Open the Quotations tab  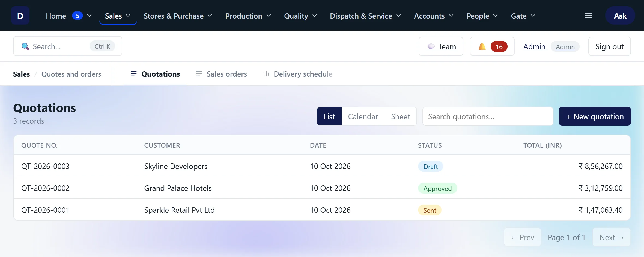coord(155,74)
